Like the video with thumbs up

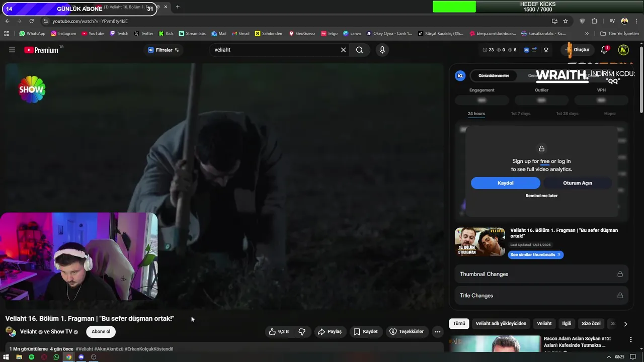(x=278, y=331)
